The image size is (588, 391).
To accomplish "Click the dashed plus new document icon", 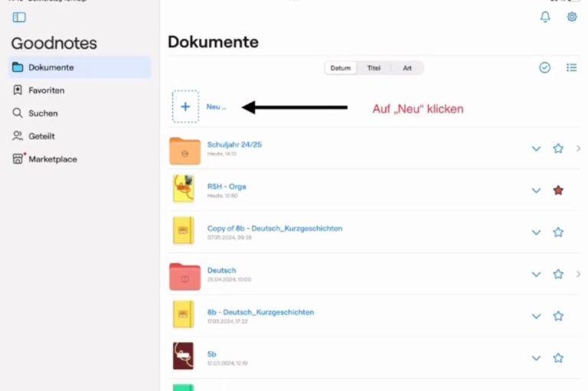I will coord(185,106).
